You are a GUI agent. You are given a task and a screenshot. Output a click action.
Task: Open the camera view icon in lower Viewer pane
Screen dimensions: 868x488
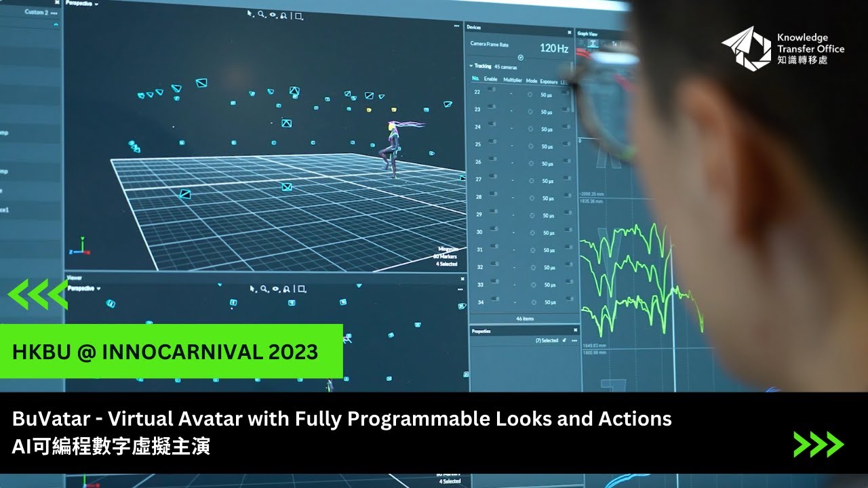(x=286, y=289)
